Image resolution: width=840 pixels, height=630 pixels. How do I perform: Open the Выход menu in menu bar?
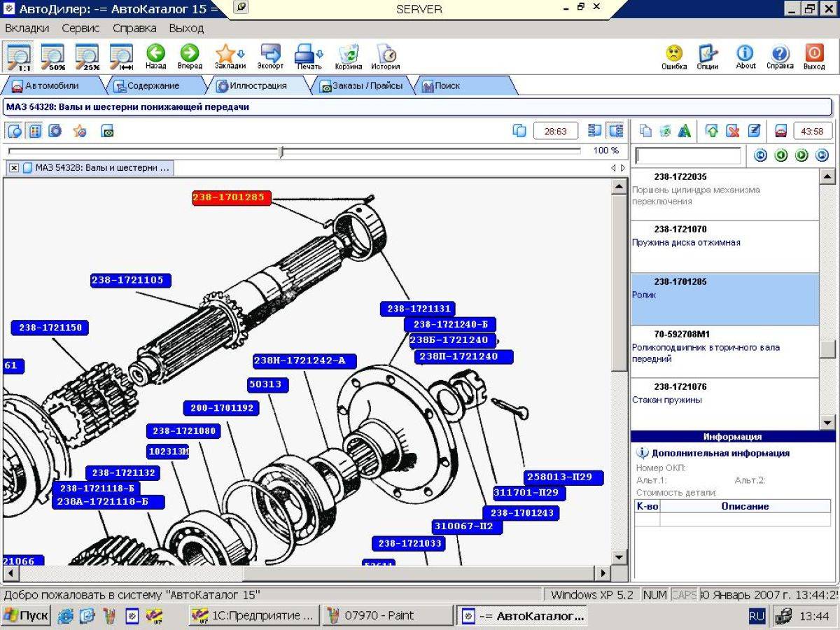tap(186, 29)
